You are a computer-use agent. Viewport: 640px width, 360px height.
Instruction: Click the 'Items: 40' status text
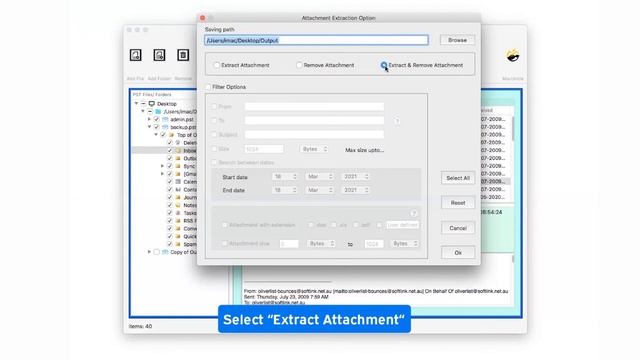click(140, 326)
